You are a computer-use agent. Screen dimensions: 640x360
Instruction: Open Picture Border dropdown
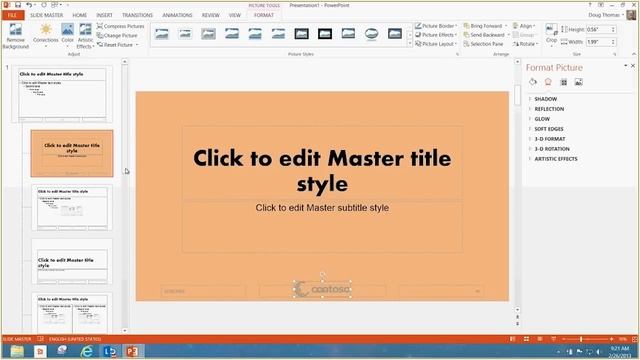pos(436,26)
